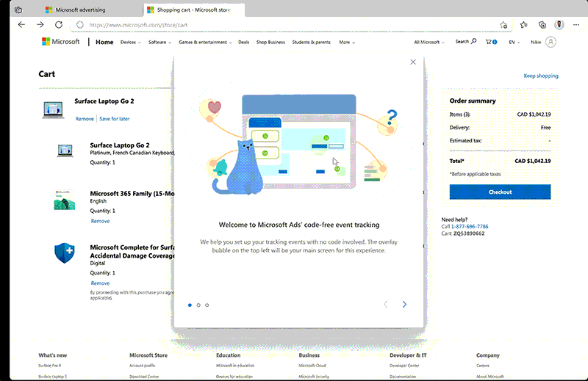Open the Nikie account avatar icon
Image resolution: width=588 pixels, height=381 pixels.
[551, 42]
